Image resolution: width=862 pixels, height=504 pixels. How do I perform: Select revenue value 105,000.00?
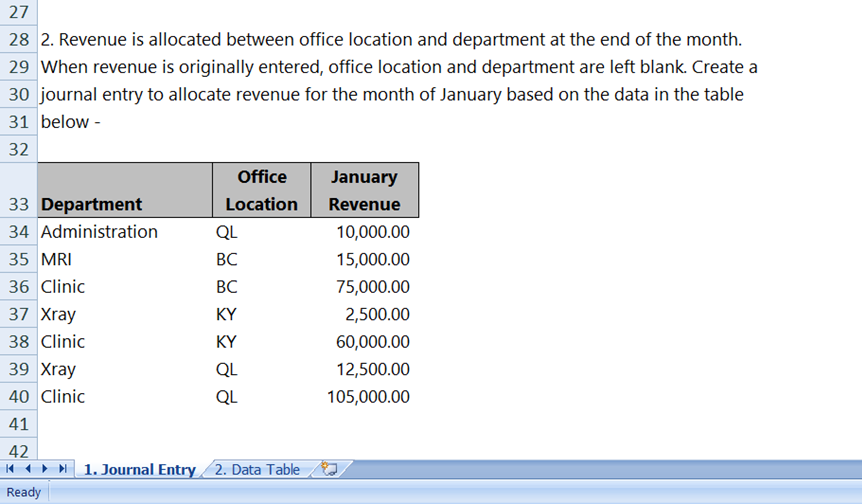pyautogui.click(x=365, y=397)
